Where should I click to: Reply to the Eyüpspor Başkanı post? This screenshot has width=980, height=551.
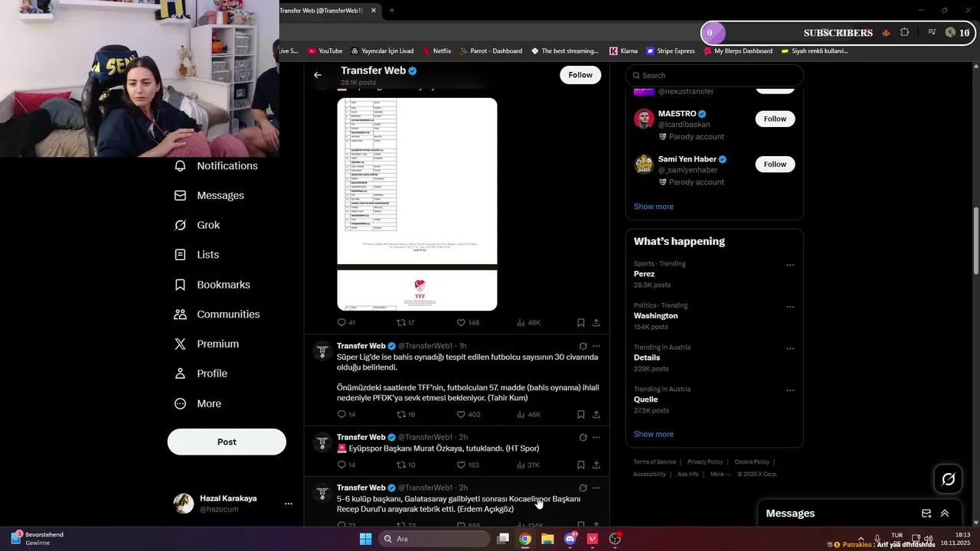346,465
